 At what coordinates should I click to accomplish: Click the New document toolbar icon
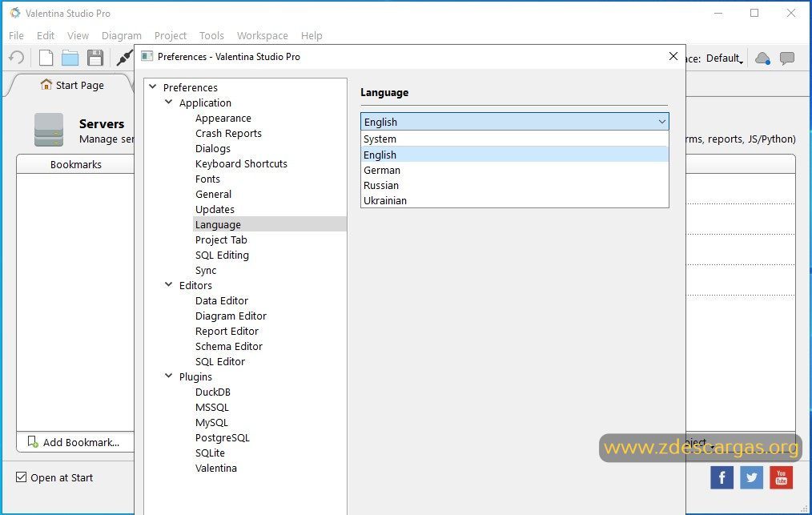(x=46, y=58)
